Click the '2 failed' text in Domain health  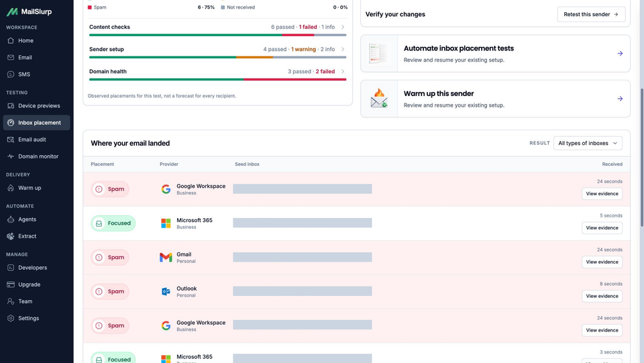(325, 71)
